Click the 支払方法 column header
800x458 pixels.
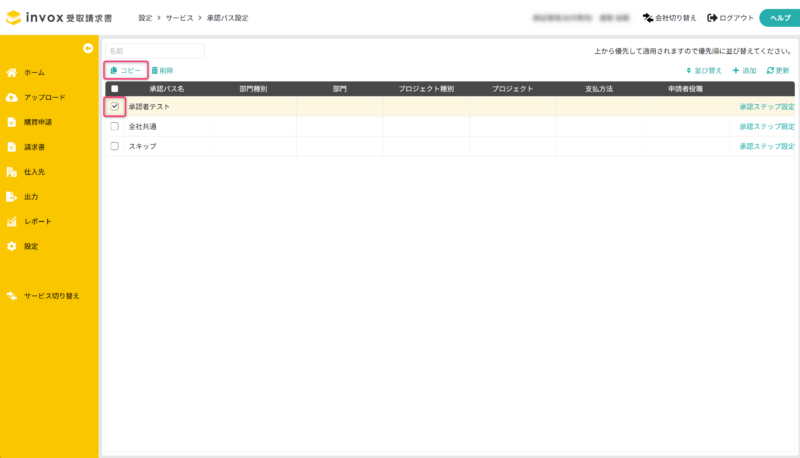[x=599, y=89]
